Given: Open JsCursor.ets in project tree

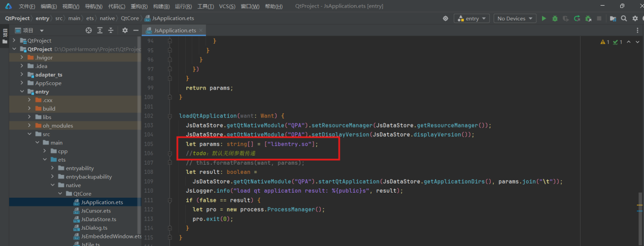Looking at the screenshot, I should click(95, 211).
